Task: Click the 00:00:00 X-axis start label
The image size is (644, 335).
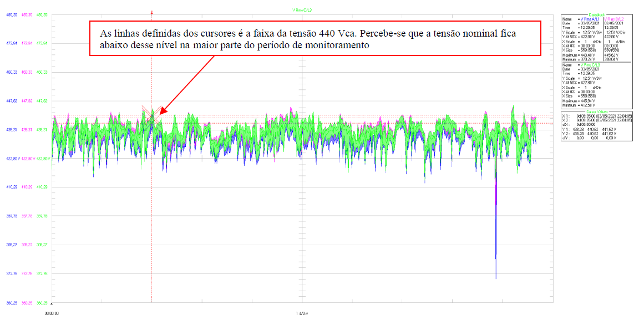Action: (52, 313)
